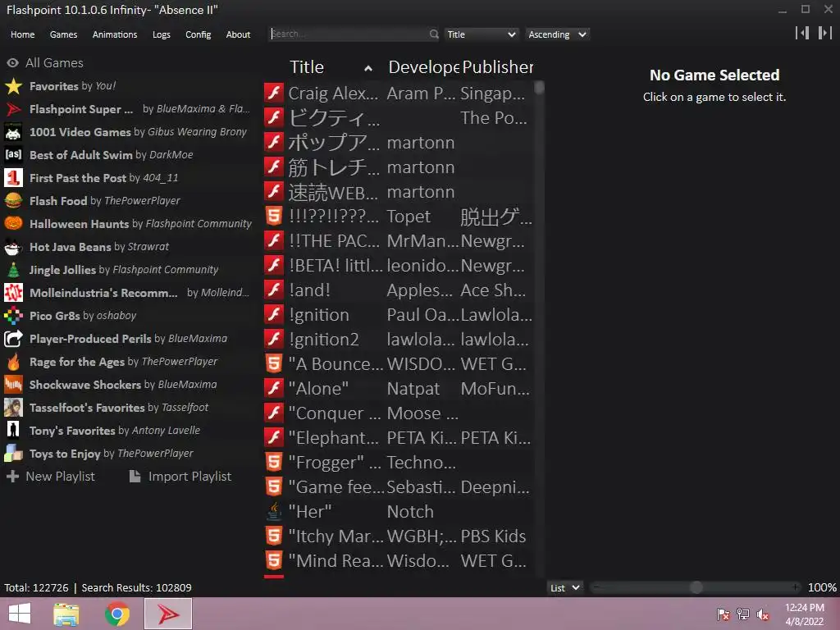Open the Rage for the Ages flame icon
The height and width of the screenshot is (630, 840).
[13, 362]
